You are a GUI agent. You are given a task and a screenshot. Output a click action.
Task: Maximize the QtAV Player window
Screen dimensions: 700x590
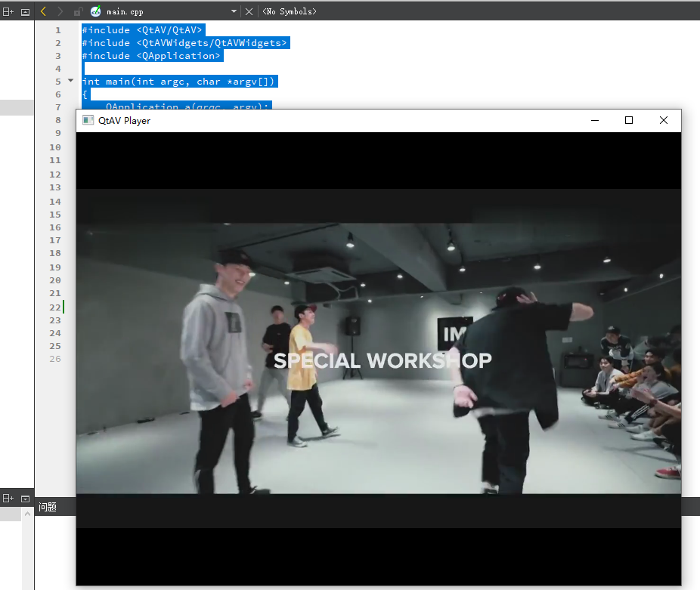pyautogui.click(x=629, y=121)
